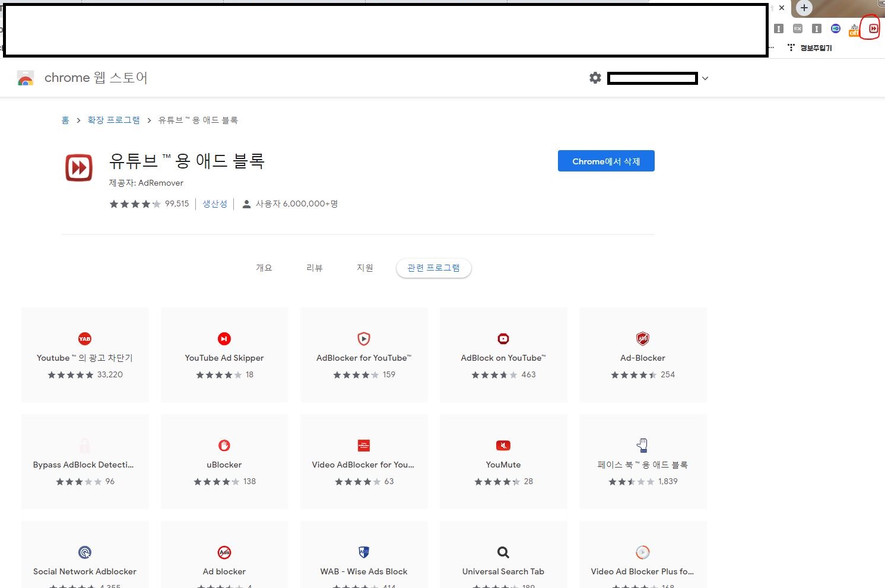Click the 99,515 star rating
This screenshot has height=588, width=885.
(149, 204)
